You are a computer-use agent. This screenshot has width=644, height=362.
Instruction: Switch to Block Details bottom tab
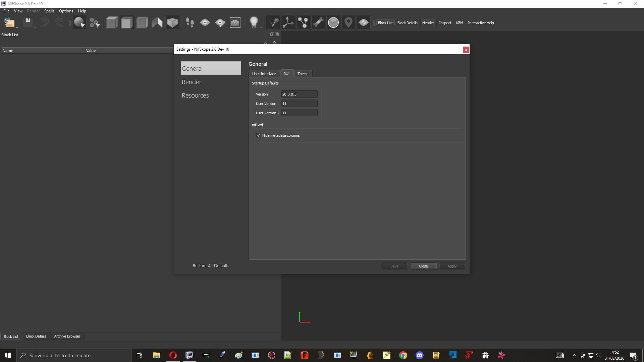click(x=36, y=336)
